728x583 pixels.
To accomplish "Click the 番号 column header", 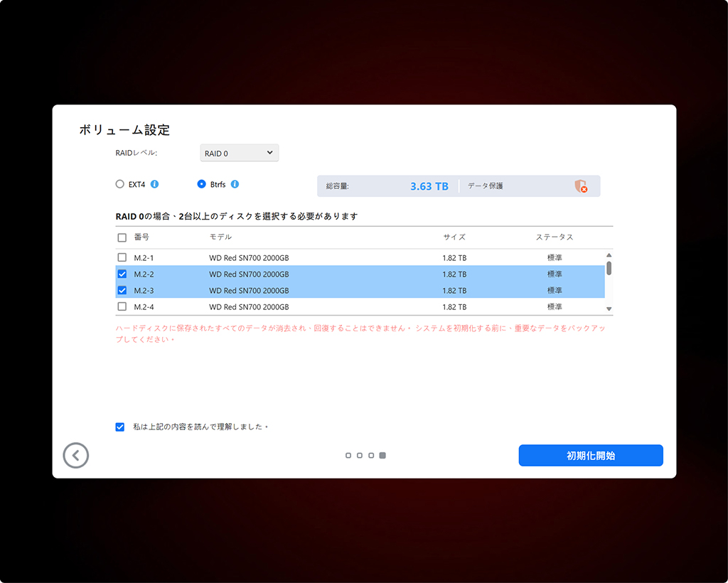I will coord(141,237).
